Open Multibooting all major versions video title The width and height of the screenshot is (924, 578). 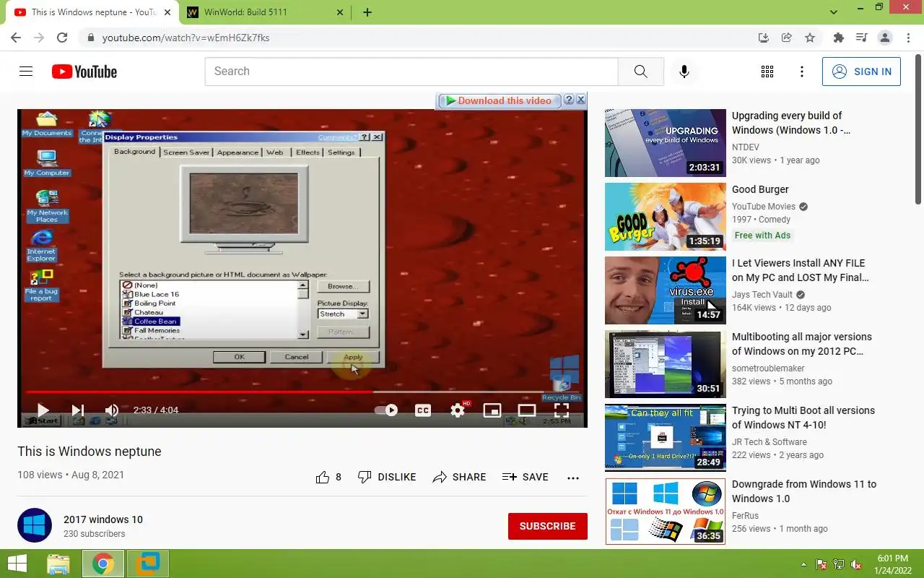point(801,344)
